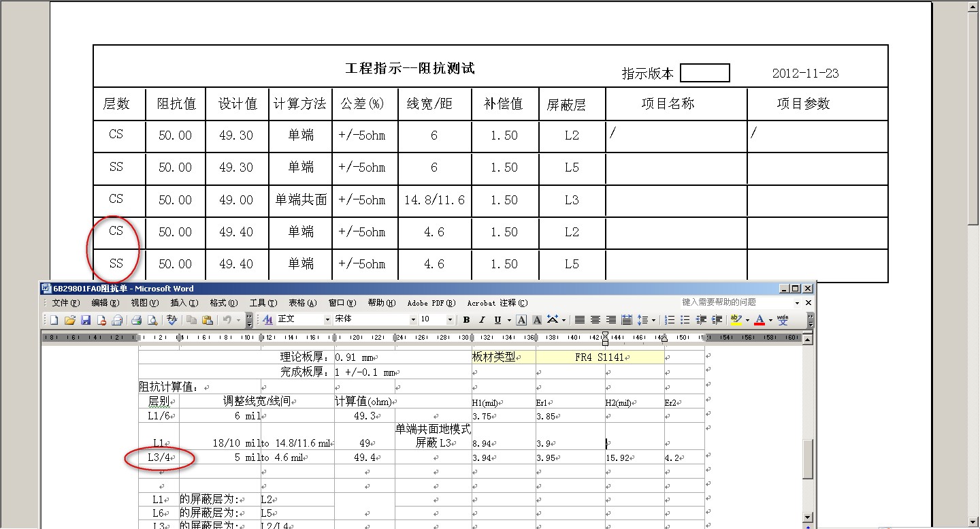Apply character shading formatting icon
980x529 pixels.
coord(537,319)
